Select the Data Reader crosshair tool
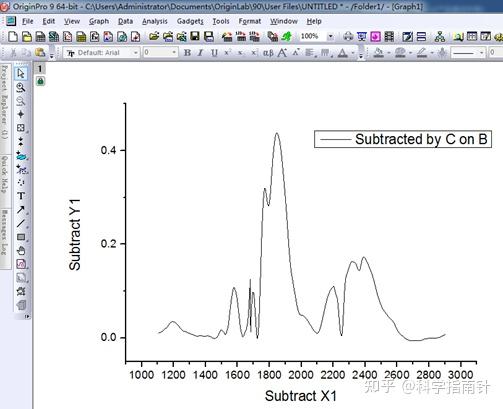 click(x=21, y=114)
